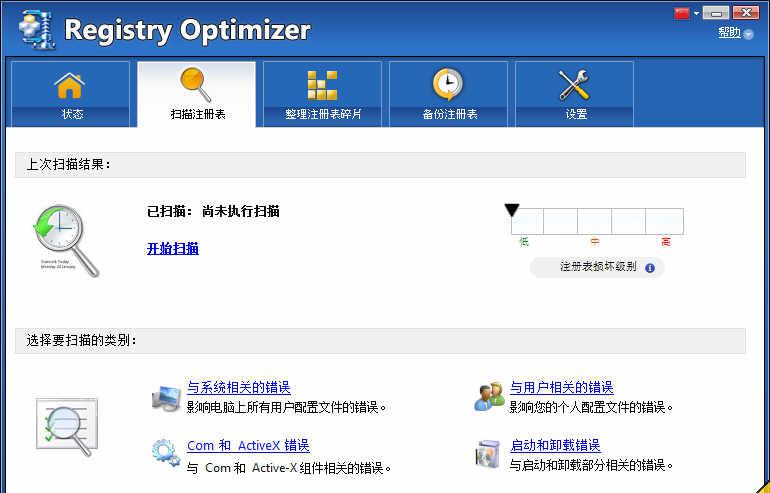Viewport: 770px width, 493px height.
Task: Click the yellow blocks defragment icon
Action: [322, 85]
